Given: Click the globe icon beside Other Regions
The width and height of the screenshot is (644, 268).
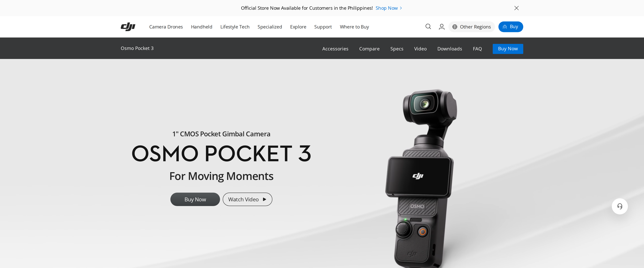Looking at the screenshot, I should coord(455,27).
